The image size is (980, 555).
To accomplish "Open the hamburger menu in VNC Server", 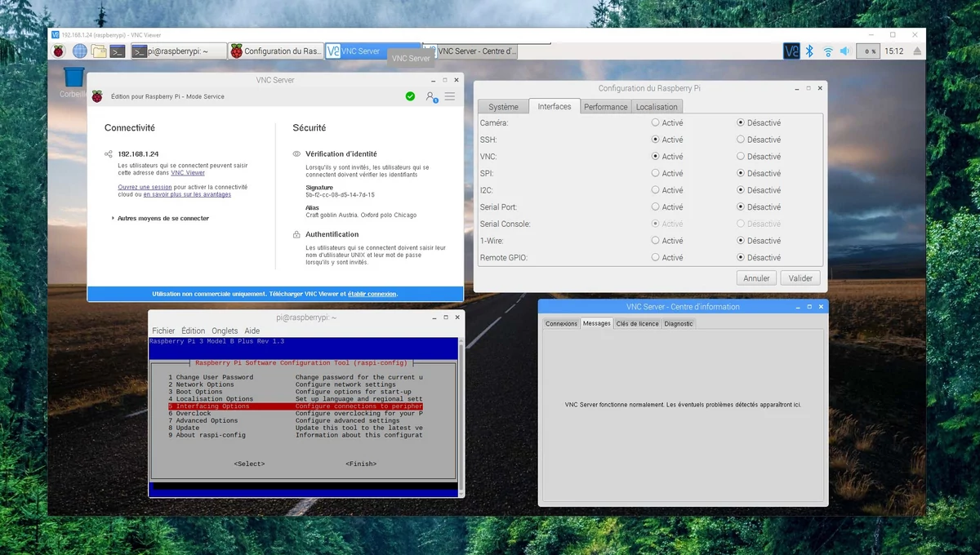I will (450, 96).
